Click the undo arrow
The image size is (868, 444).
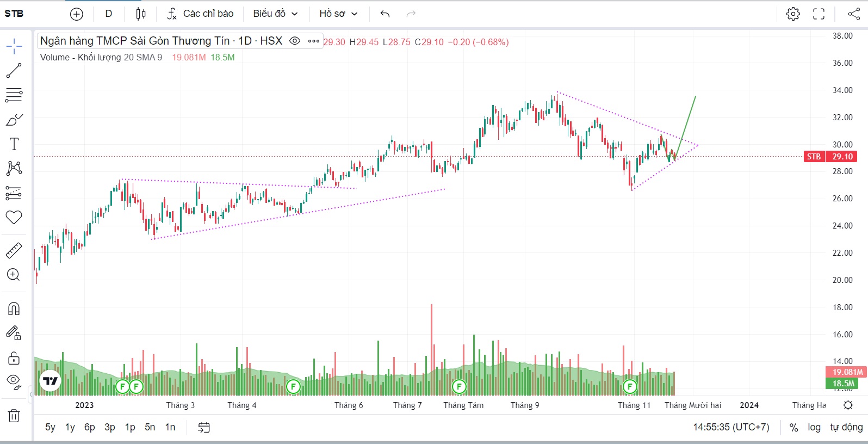(x=385, y=14)
